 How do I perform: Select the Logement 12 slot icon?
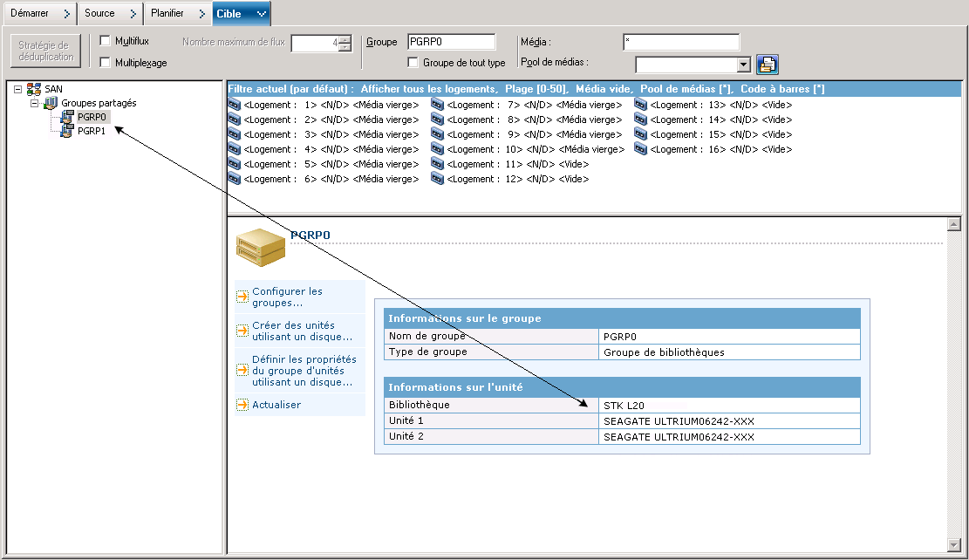pyautogui.click(x=438, y=179)
